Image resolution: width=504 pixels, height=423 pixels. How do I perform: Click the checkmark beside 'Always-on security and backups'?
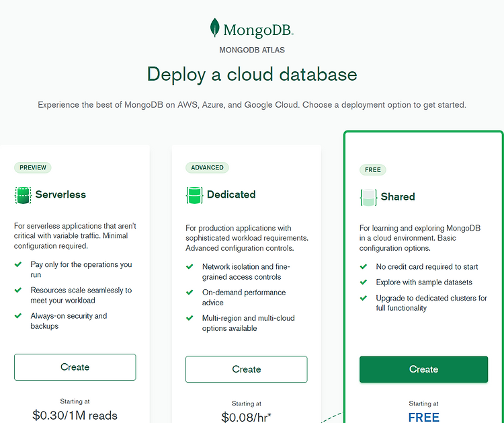pyautogui.click(x=18, y=316)
